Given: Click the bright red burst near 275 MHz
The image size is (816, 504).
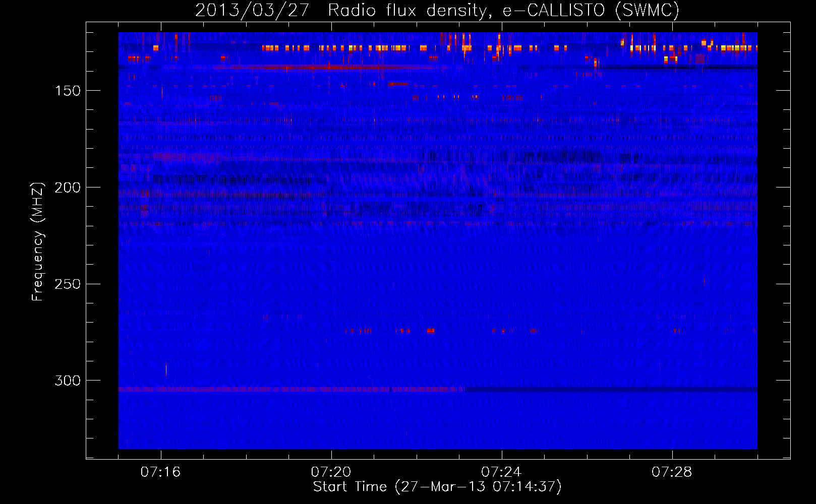Looking at the screenshot, I should (x=431, y=331).
